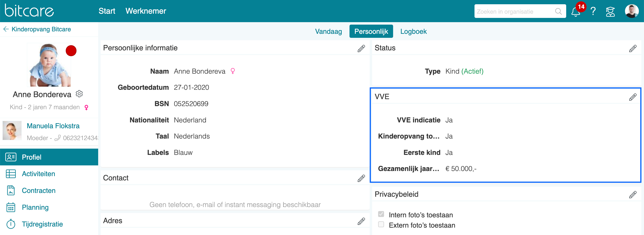Open Manuela Flokstra's profile link

53,126
